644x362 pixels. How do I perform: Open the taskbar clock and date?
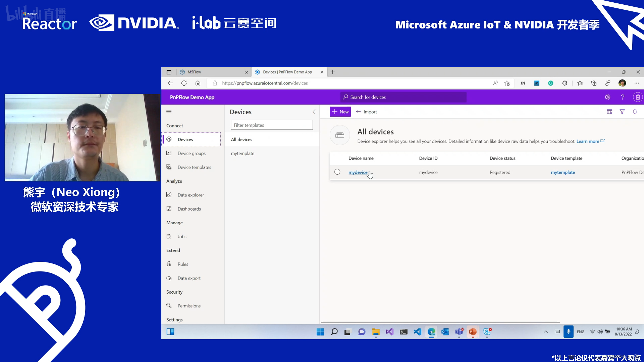pyautogui.click(x=623, y=332)
